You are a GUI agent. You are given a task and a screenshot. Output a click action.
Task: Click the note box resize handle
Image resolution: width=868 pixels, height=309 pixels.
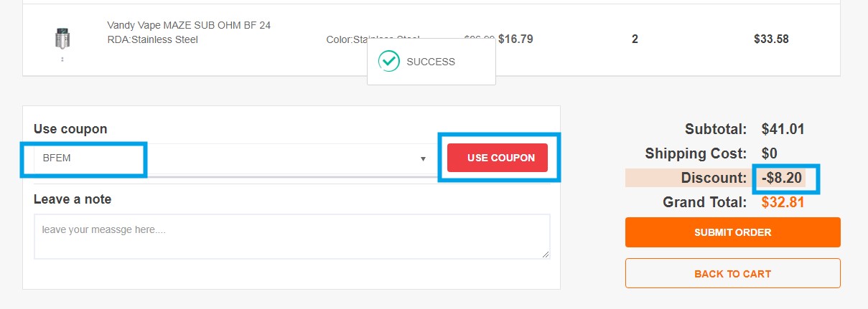pyautogui.click(x=546, y=254)
